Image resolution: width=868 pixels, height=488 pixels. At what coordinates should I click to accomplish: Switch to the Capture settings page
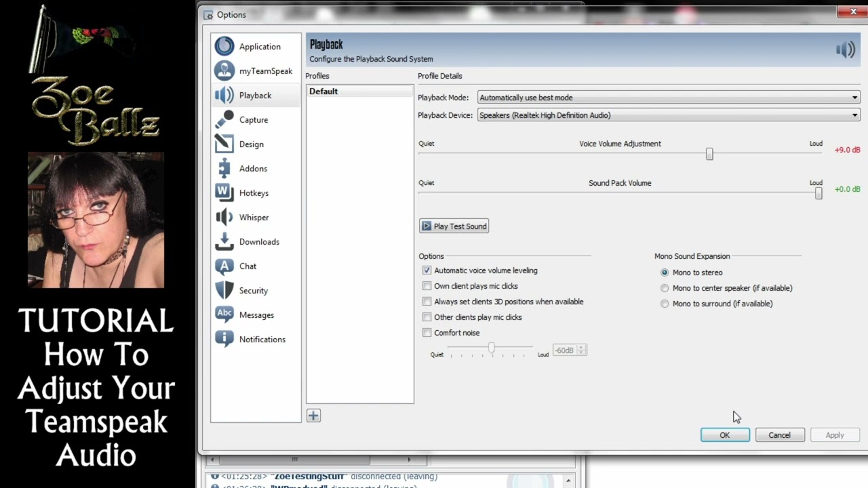tap(256, 119)
